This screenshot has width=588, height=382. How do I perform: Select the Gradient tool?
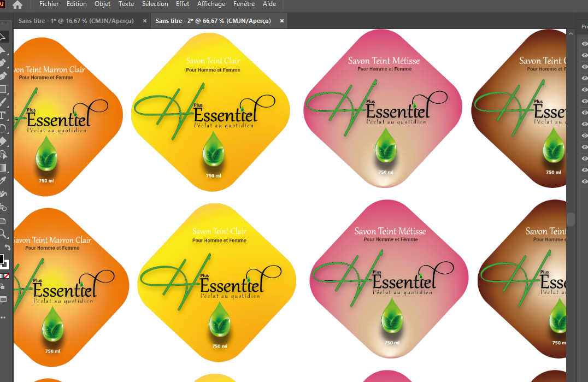tap(3, 168)
